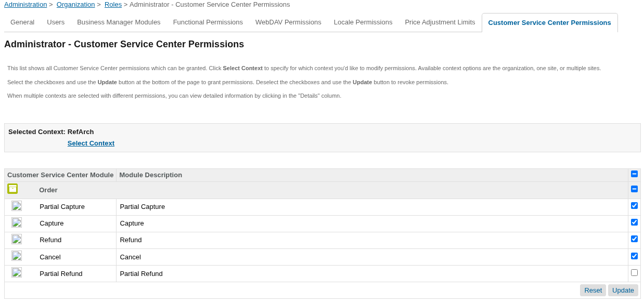Go to Business Manager Modules tab
The width and height of the screenshot is (644, 303).
pos(119,22)
